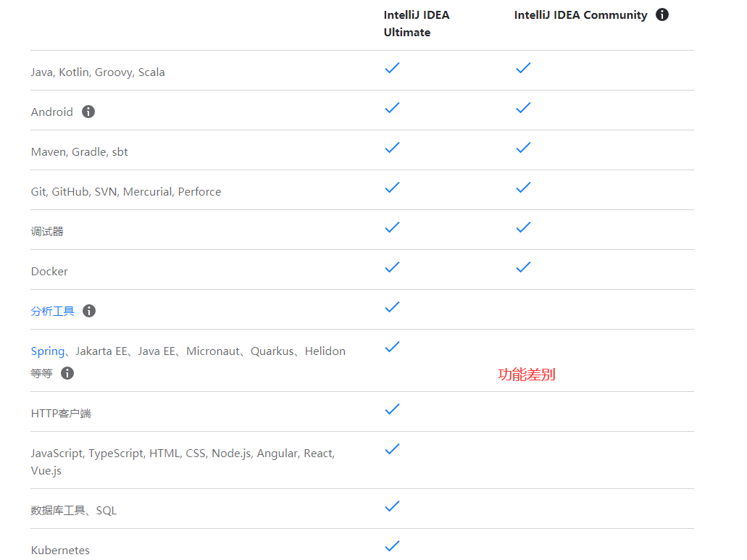Click Community checkmark for Docker row
747x560 pixels.
(523, 267)
